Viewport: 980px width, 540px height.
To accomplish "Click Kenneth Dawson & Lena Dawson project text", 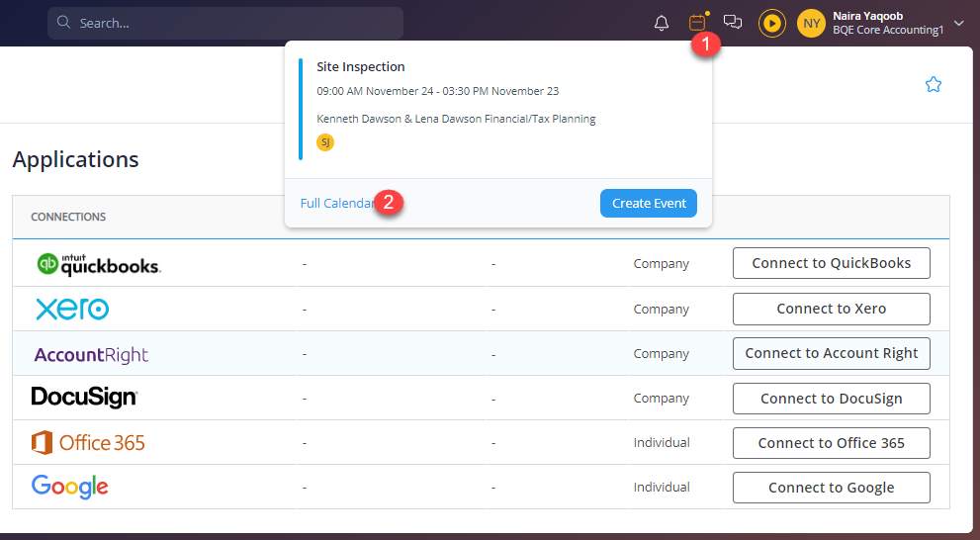I will pyautogui.click(x=456, y=119).
